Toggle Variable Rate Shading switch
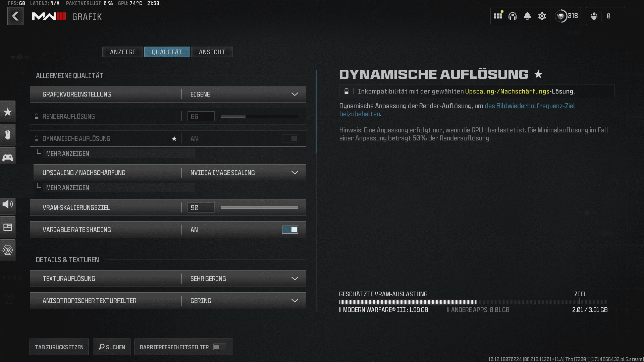The image size is (644, 362). tap(290, 230)
